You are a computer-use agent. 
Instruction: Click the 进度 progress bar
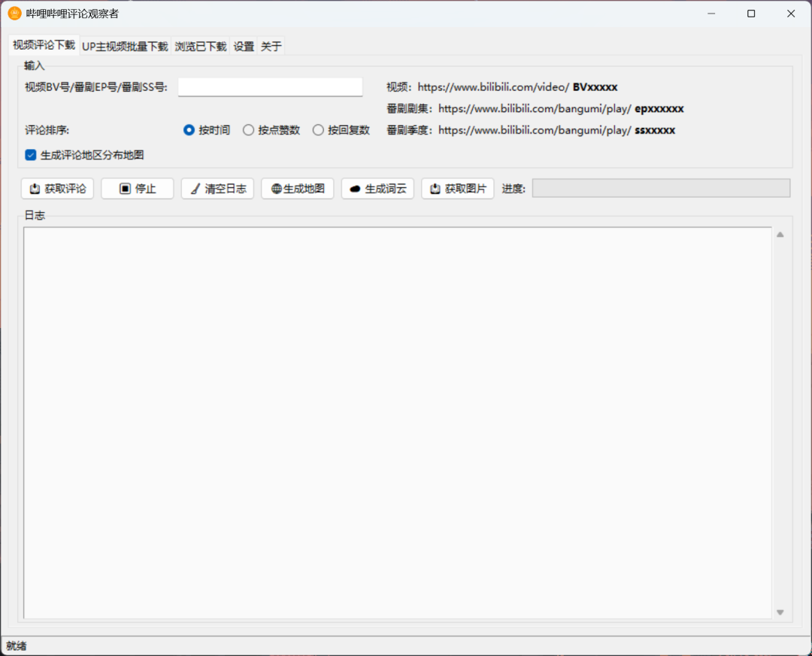pos(661,188)
